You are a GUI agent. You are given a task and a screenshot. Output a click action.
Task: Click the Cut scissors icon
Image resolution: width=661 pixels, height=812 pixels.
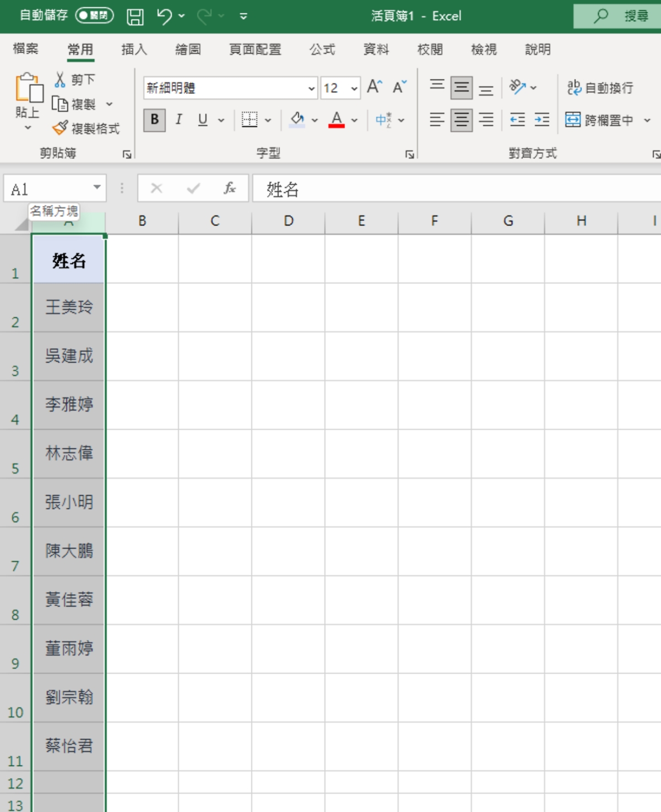(x=60, y=80)
